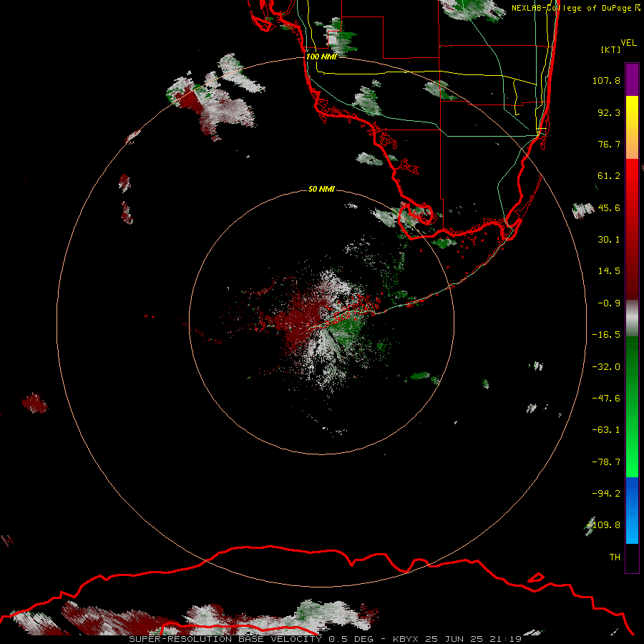Click the TH legend label

pyautogui.click(x=615, y=557)
